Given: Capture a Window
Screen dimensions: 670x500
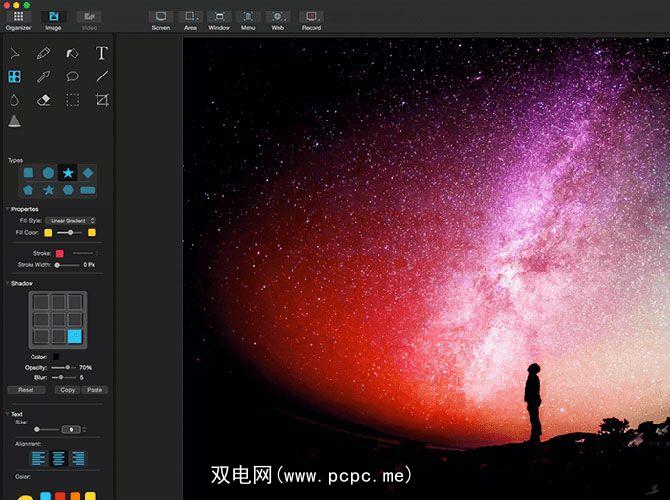Looking at the screenshot, I should [x=219, y=21].
